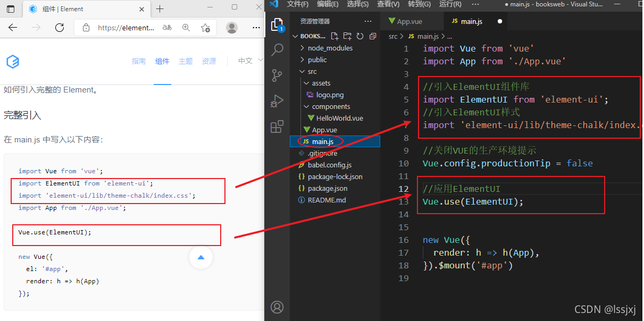Reload the Element page in Edge
This screenshot has height=321, width=644.
[60, 28]
